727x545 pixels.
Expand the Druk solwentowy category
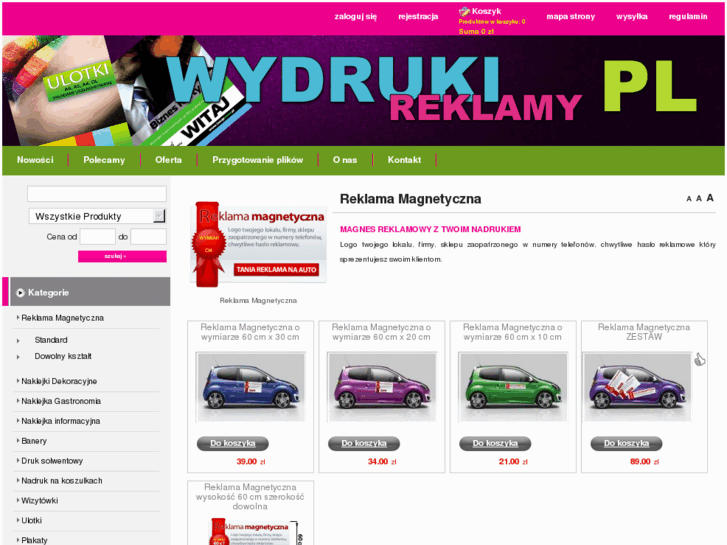pyautogui.click(x=52, y=461)
